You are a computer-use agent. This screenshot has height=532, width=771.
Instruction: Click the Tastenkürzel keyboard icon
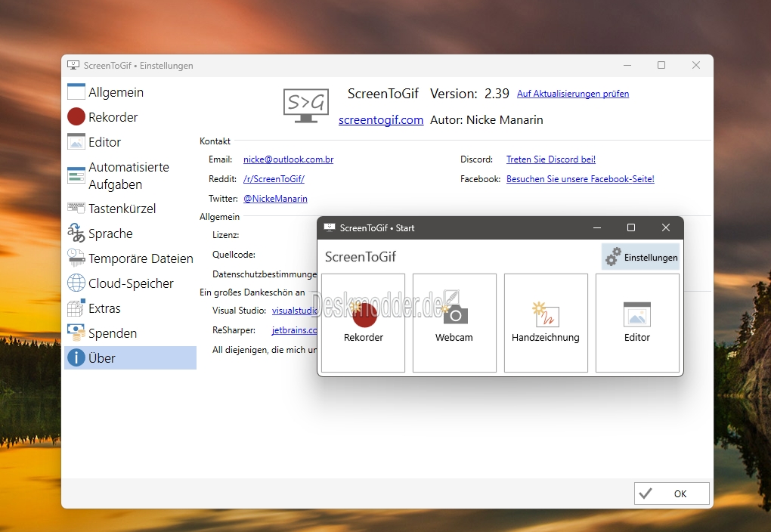[x=76, y=208]
